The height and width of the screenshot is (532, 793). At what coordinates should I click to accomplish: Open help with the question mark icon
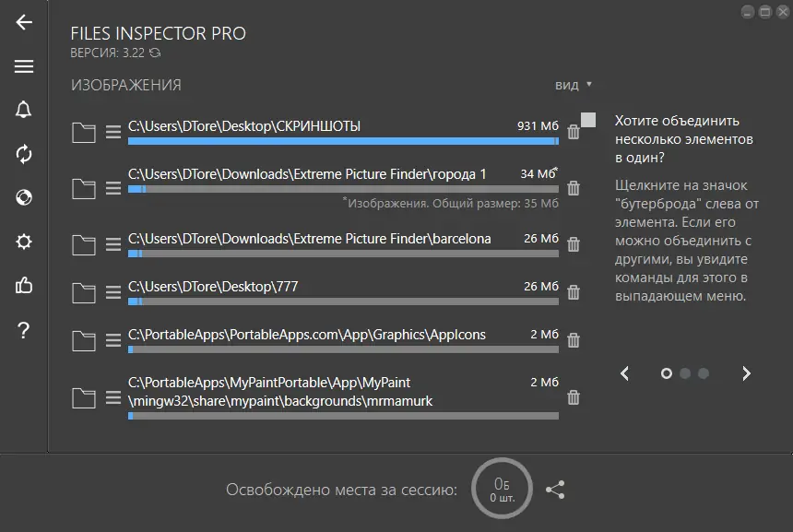click(24, 331)
